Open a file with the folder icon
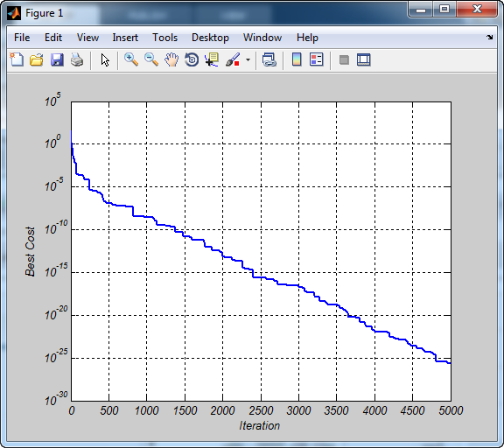Image resolution: width=504 pixels, height=448 pixels. [37, 59]
